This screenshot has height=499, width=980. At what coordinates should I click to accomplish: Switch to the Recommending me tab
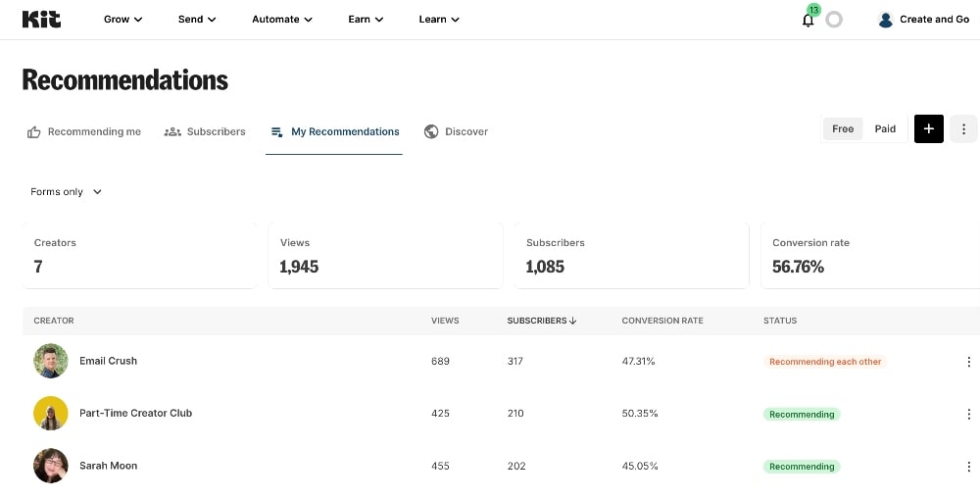pyautogui.click(x=84, y=132)
